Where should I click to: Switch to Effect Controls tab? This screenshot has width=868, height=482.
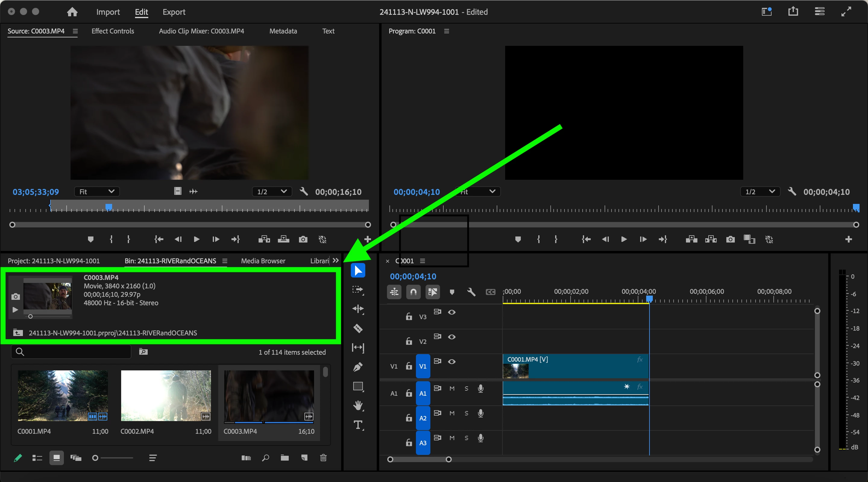pos(112,31)
